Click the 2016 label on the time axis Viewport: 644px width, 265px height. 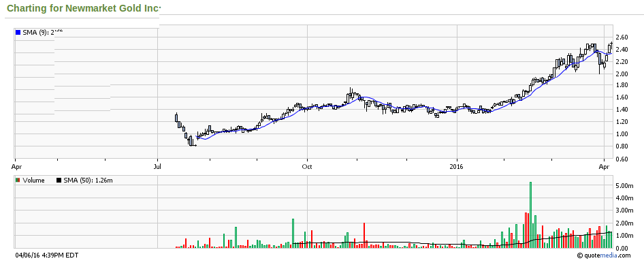click(457, 167)
